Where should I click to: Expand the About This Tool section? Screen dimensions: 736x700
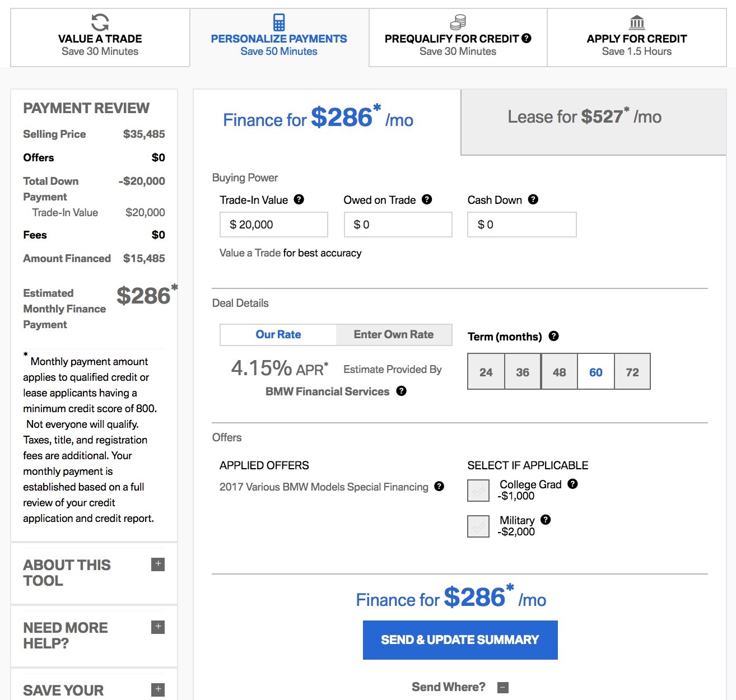(x=158, y=564)
